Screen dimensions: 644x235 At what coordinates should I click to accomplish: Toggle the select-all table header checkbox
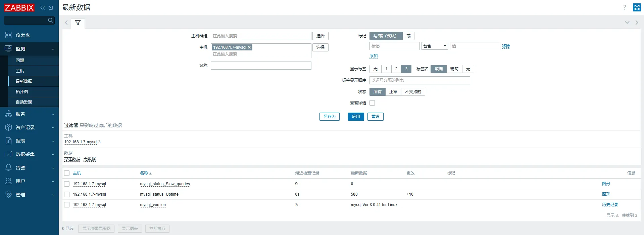(x=67, y=173)
